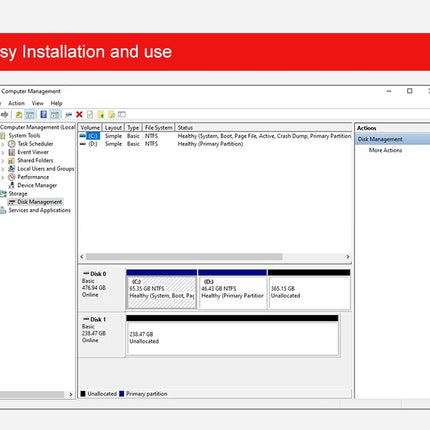Click the Properties checkmark page icon
The height and width of the screenshot is (430, 430).
point(90,115)
